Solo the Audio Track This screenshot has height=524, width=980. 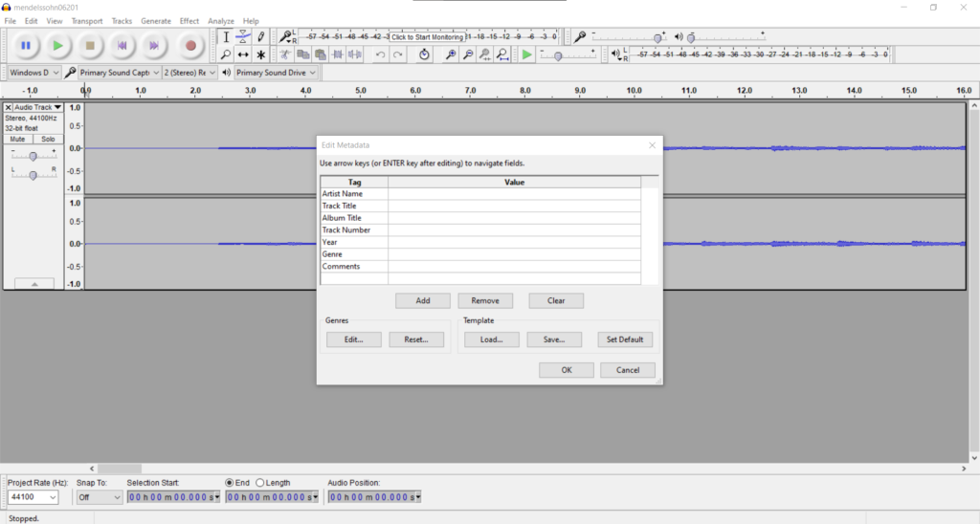(47, 139)
